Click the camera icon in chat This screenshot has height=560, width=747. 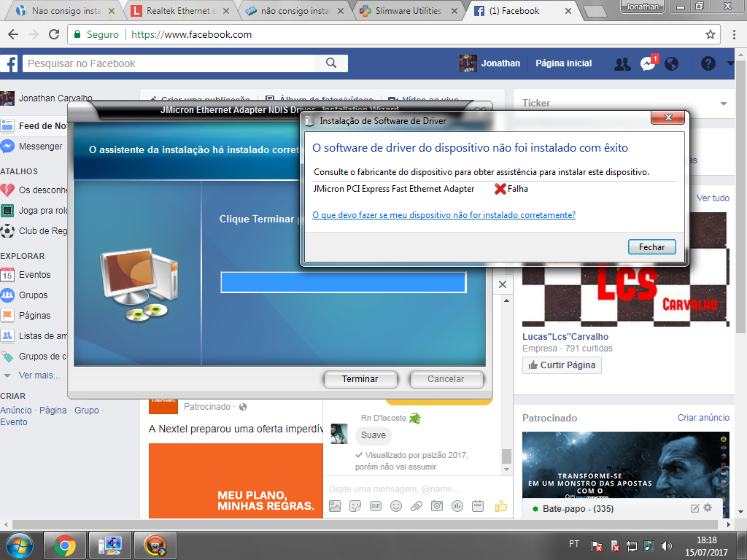437,506
